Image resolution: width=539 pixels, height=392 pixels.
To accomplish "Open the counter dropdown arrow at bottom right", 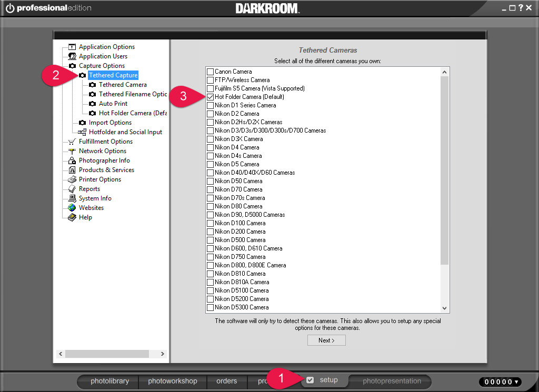I will click(x=516, y=381).
